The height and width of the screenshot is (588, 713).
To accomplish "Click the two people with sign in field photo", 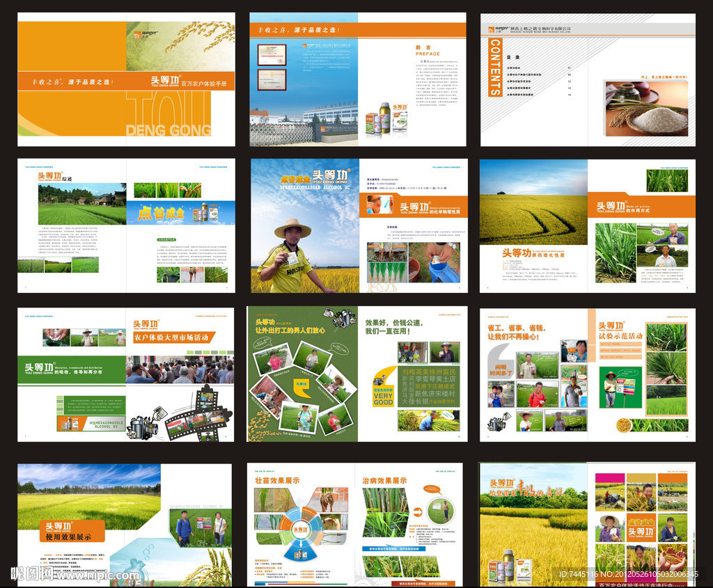I will [201, 527].
